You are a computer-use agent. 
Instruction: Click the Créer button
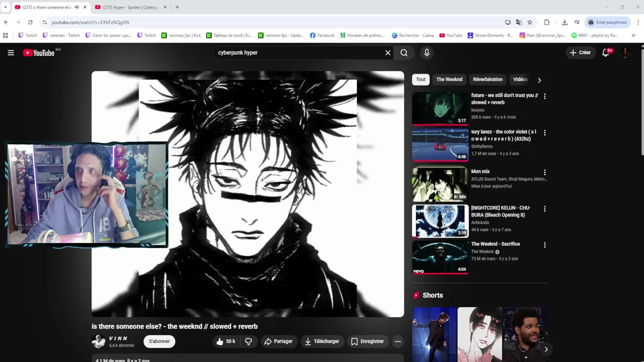(580, 53)
